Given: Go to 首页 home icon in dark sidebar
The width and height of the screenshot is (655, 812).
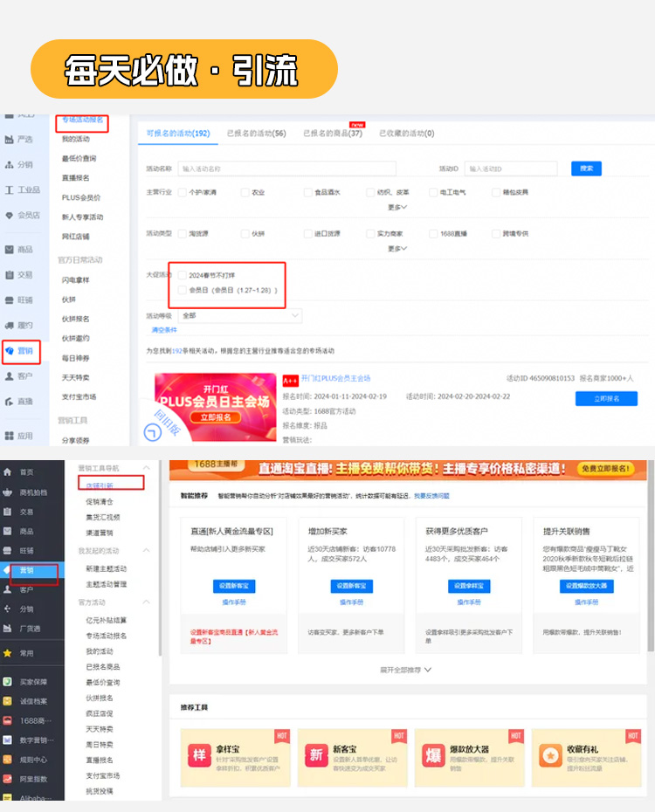Looking at the screenshot, I should coord(7,471).
